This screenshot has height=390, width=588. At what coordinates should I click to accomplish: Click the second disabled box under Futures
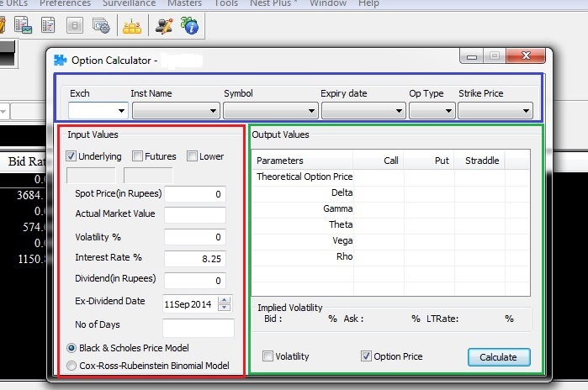(148, 176)
